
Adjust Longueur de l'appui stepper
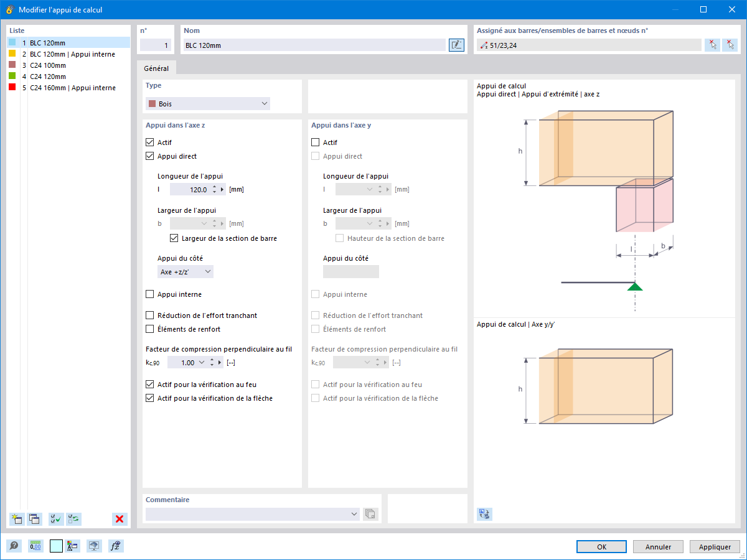214,190
